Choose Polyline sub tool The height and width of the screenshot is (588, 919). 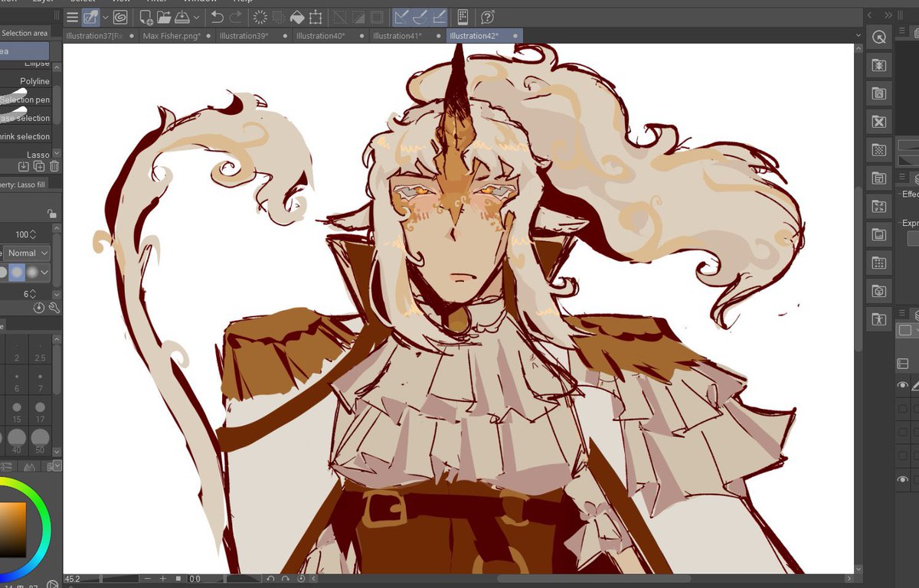click(26, 81)
